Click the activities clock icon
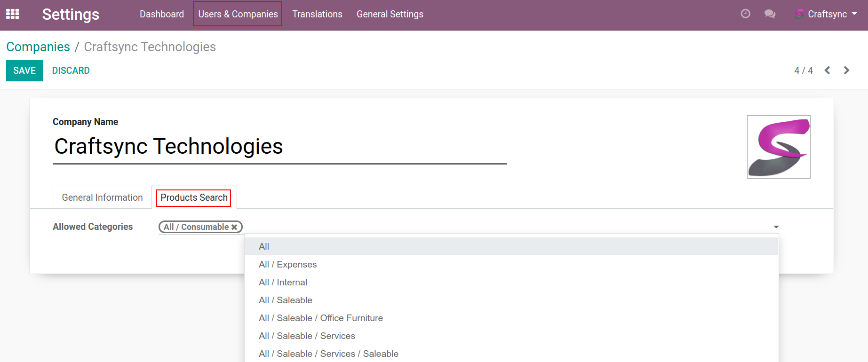Screen dimensions: 868x362 tap(745, 14)
